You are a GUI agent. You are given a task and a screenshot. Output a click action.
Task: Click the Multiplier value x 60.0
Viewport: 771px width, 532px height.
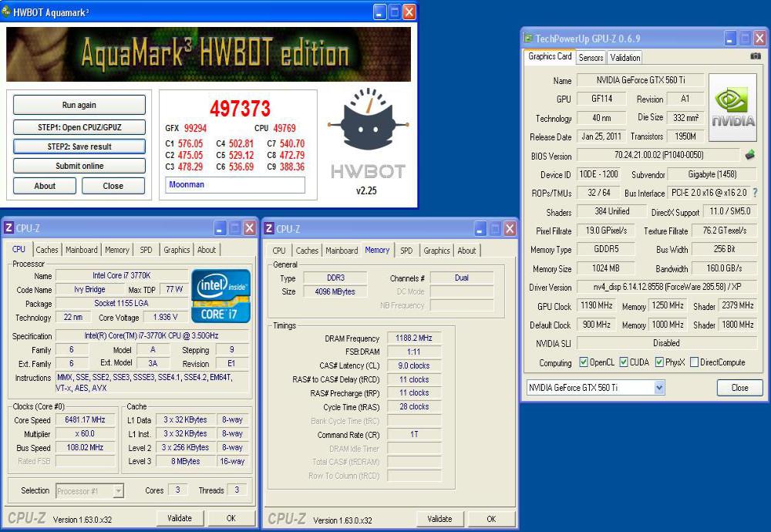[x=85, y=433]
